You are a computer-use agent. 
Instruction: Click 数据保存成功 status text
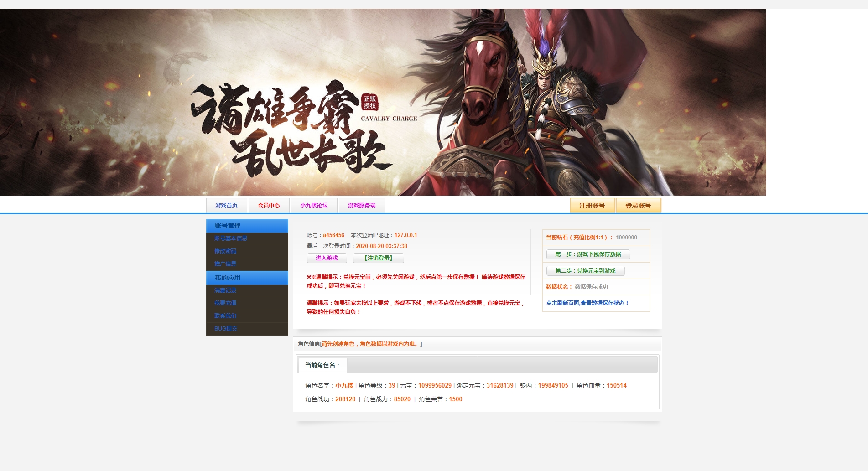pyautogui.click(x=592, y=287)
